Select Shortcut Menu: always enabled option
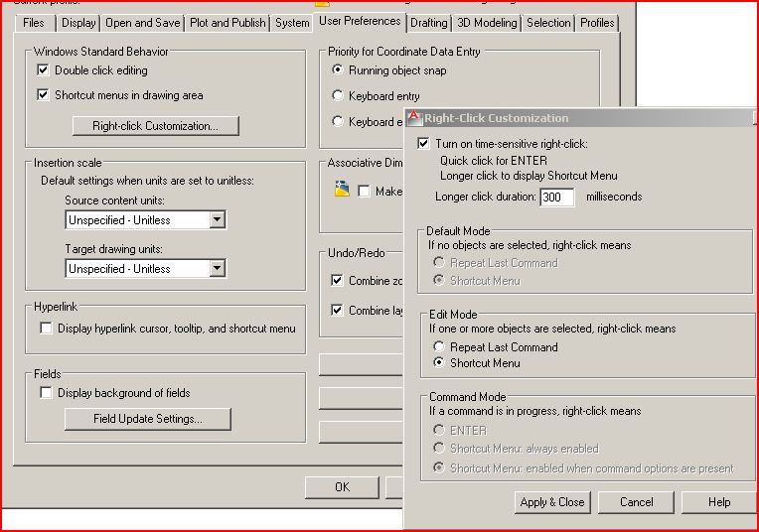The width and height of the screenshot is (759, 532). (438, 448)
